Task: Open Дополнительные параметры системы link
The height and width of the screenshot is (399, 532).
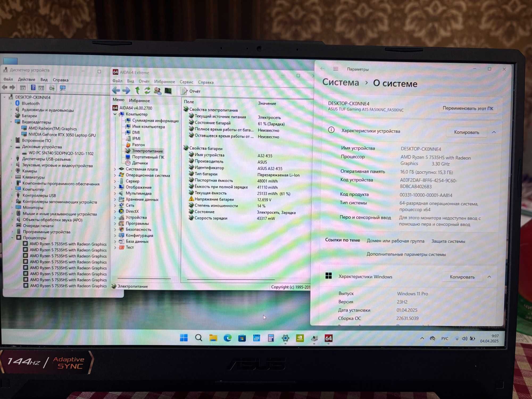Action: (x=406, y=254)
